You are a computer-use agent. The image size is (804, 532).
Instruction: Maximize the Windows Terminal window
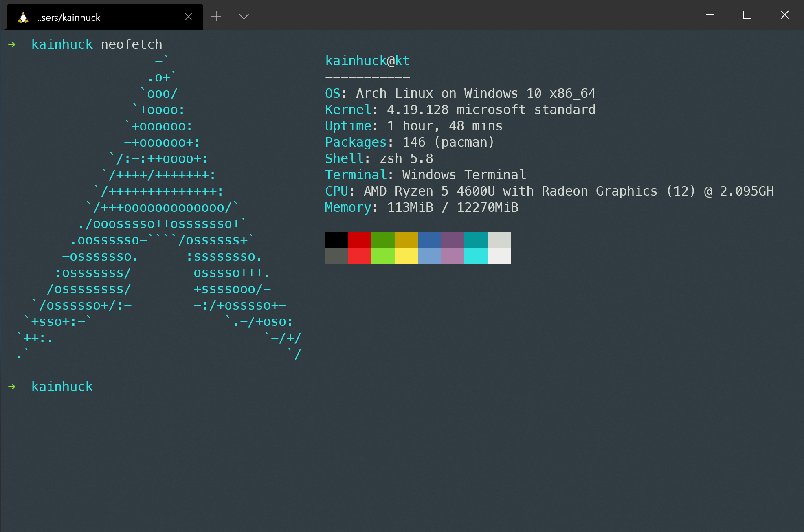click(x=747, y=15)
